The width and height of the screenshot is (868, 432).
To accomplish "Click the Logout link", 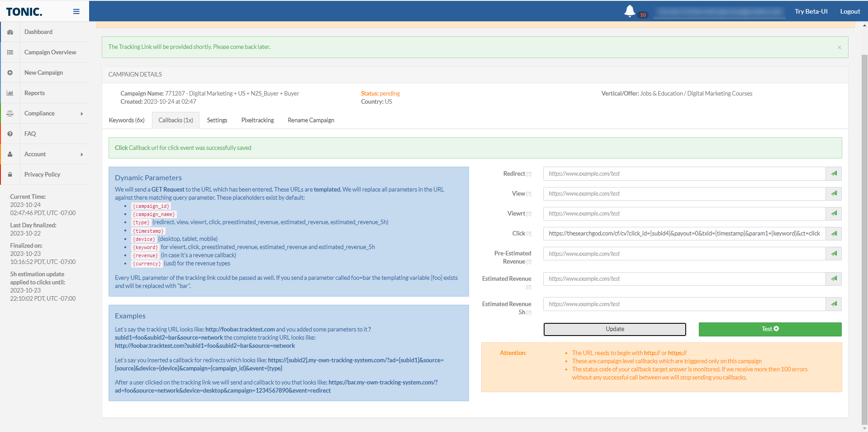I will [x=850, y=11].
